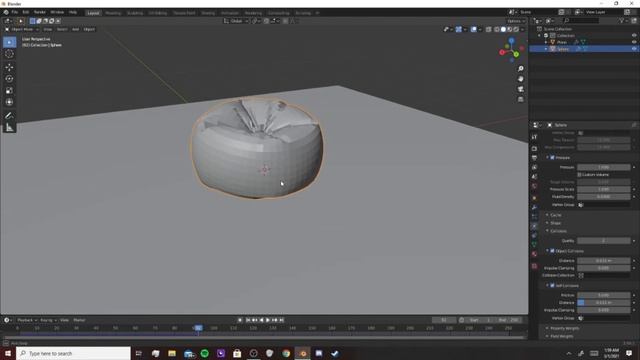Switch perspective/orthographic projection icon
The width and height of the screenshot is (640, 360).
click(520, 99)
